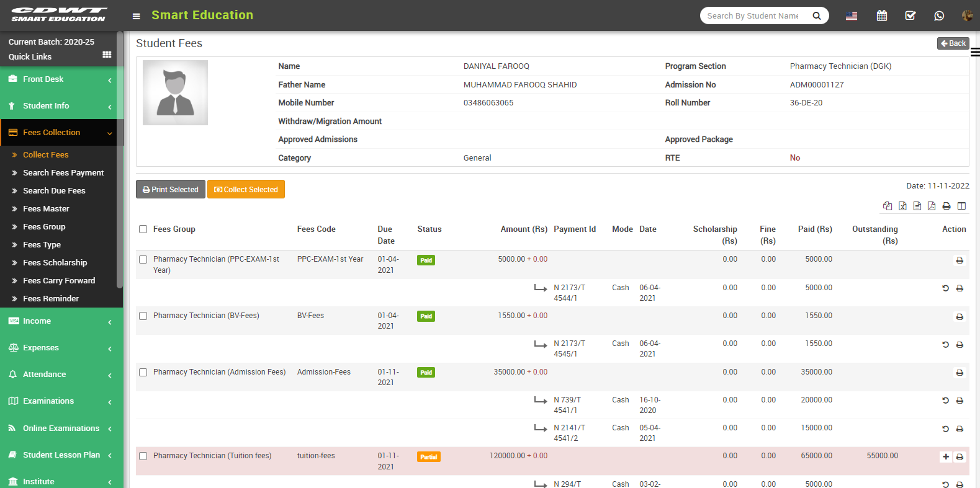Screen dimensions: 980x488
Task: Open the calendar icon in the header
Action: [881, 16]
